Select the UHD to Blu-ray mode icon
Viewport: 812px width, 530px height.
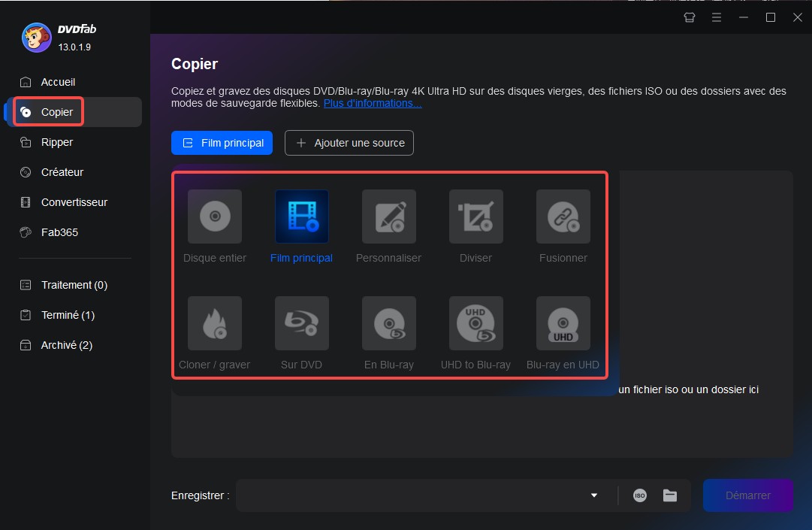[x=476, y=323]
